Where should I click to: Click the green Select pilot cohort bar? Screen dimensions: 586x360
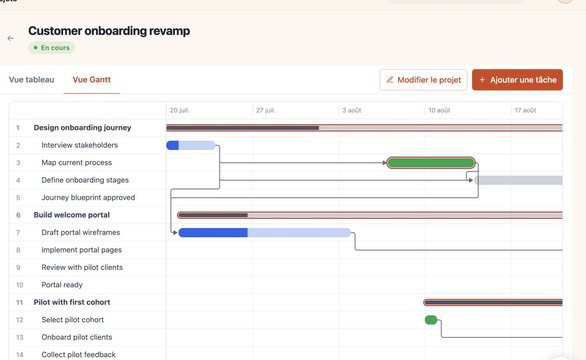click(x=431, y=320)
